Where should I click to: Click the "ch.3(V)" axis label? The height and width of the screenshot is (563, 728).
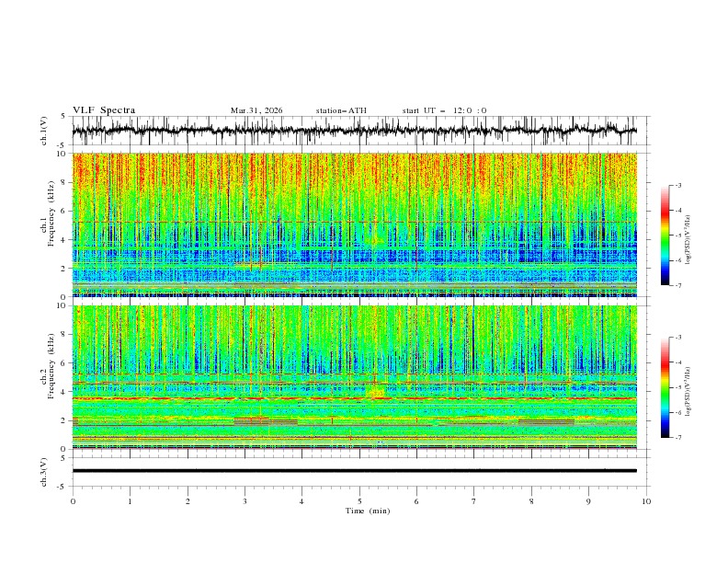click(x=44, y=472)
